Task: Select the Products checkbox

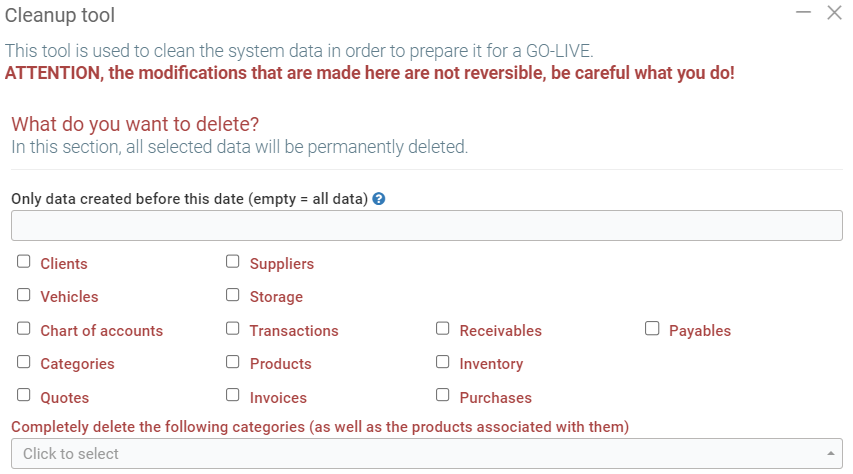Action: tap(233, 362)
